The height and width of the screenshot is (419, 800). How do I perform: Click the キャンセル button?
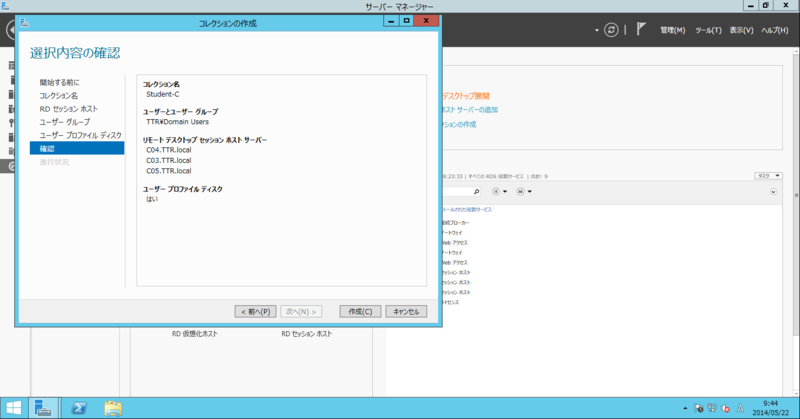(x=406, y=311)
